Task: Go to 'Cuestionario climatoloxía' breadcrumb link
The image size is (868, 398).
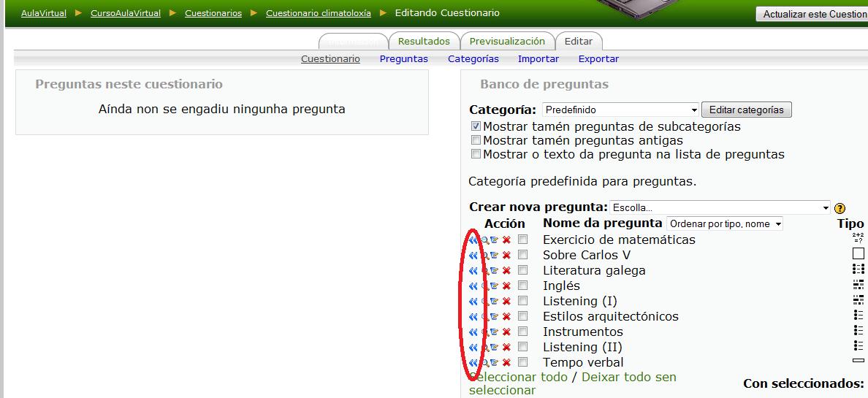Action: point(319,13)
